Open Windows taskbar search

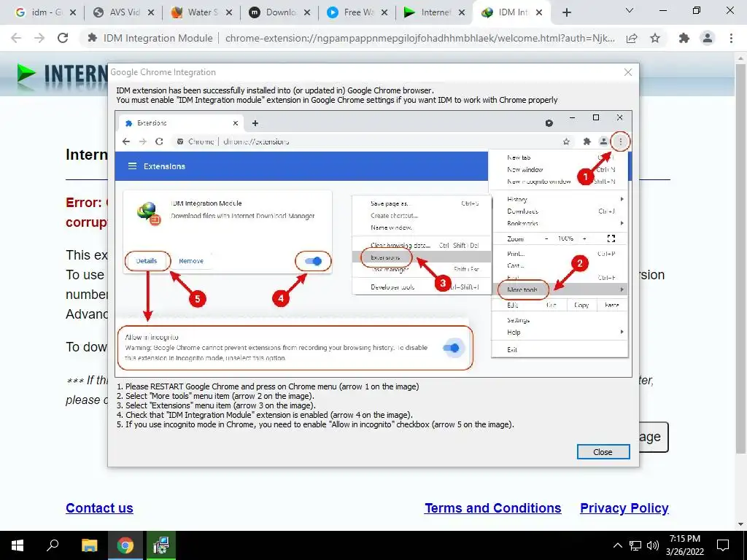[x=53, y=545]
